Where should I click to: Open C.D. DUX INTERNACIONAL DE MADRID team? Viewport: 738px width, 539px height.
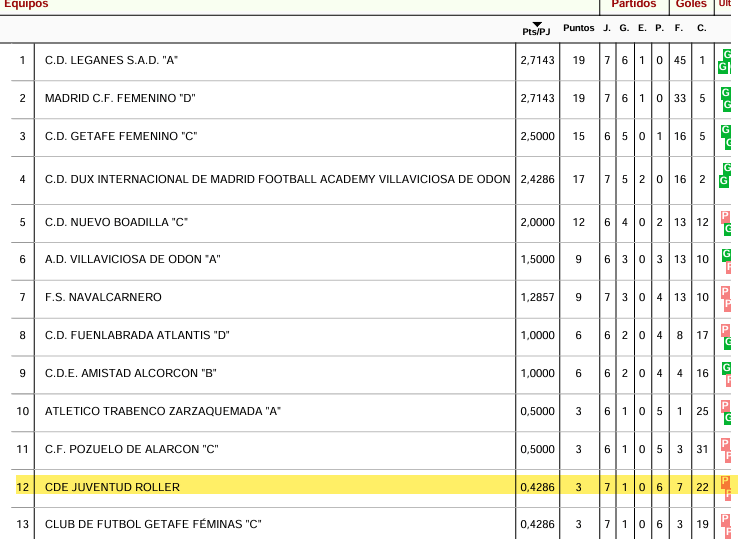278,179
